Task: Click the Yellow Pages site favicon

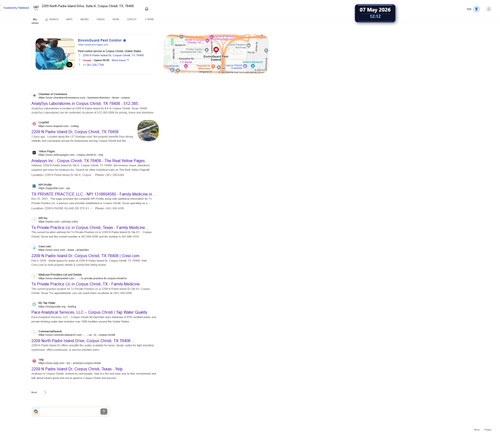Action: tap(34, 153)
